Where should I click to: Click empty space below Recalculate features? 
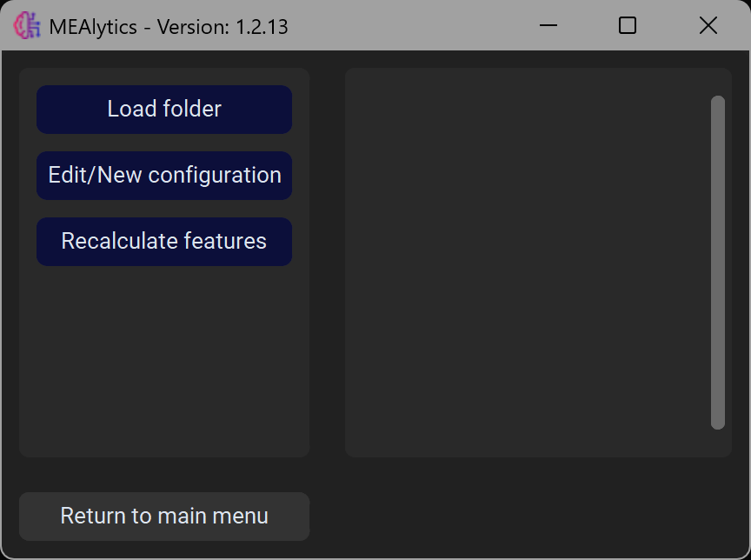point(164,357)
